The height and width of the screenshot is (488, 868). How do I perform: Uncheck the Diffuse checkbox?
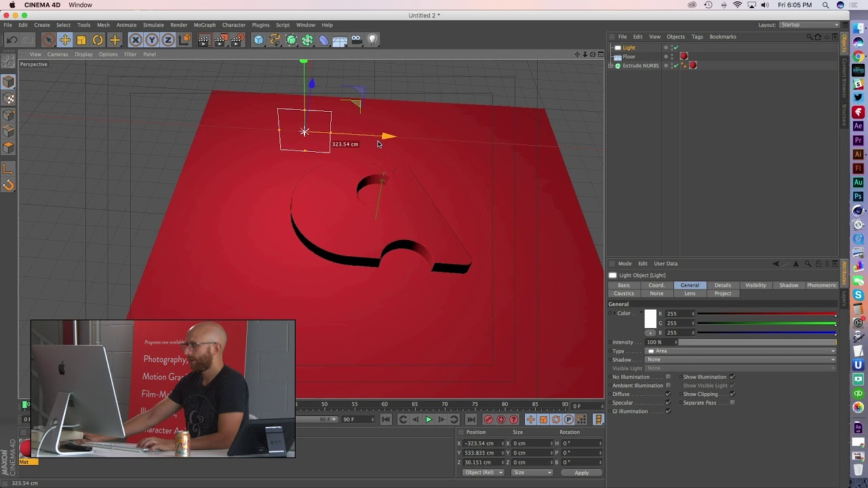[x=668, y=394]
